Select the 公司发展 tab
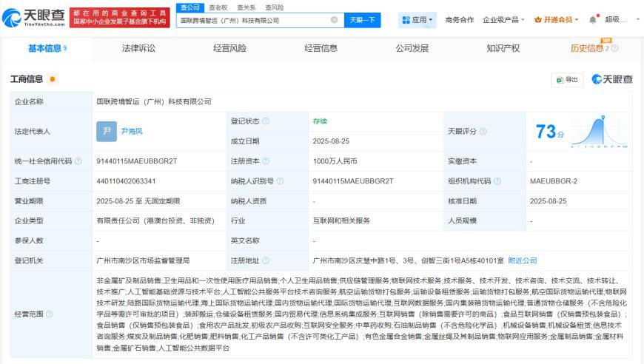The width and height of the screenshot is (644, 364). [x=412, y=48]
